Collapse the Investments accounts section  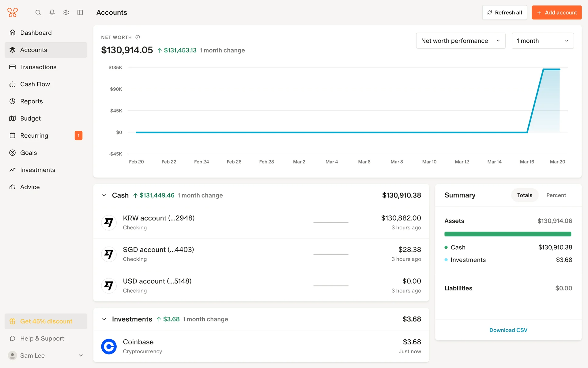click(104, 319)
